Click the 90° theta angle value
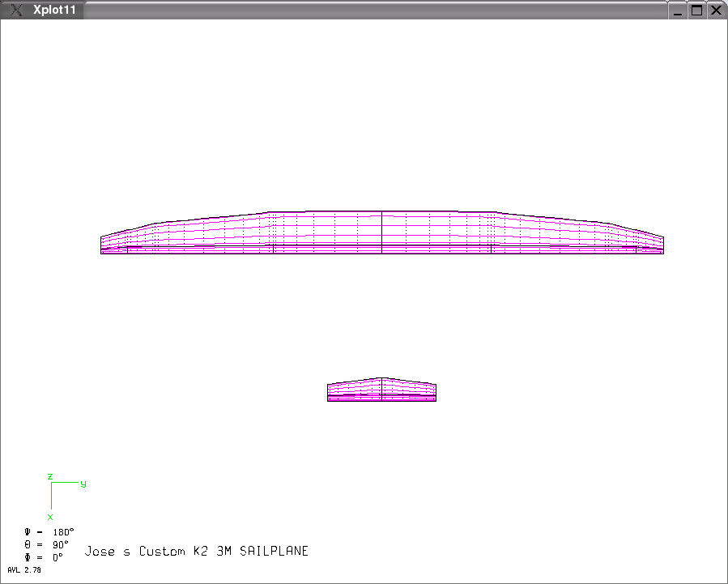The height and width of the screenshot is (584, 728). pyautogui.click(x=61, y=544)
